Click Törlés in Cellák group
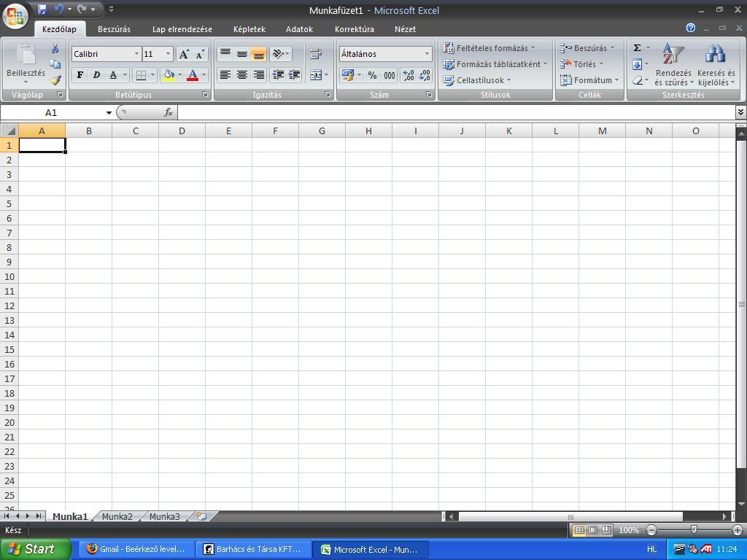The width and height of the screenshot is (747, 560). (x=582, y=64)
